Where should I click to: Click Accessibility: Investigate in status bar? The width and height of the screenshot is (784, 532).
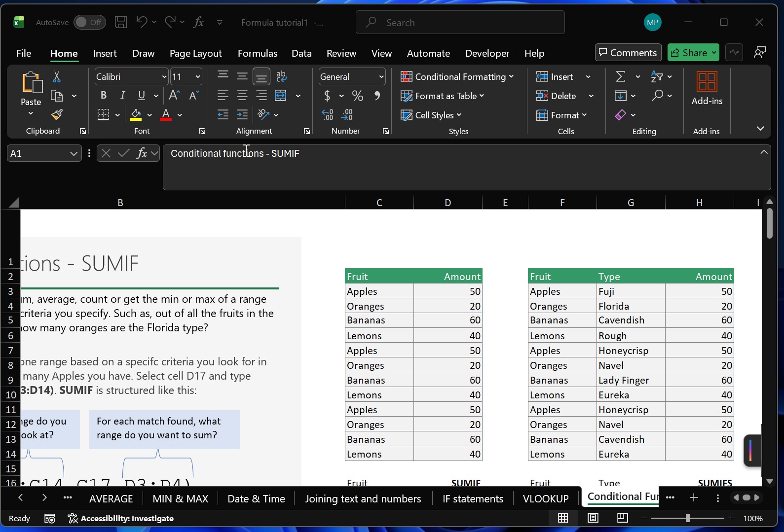(x=121, y=518)
